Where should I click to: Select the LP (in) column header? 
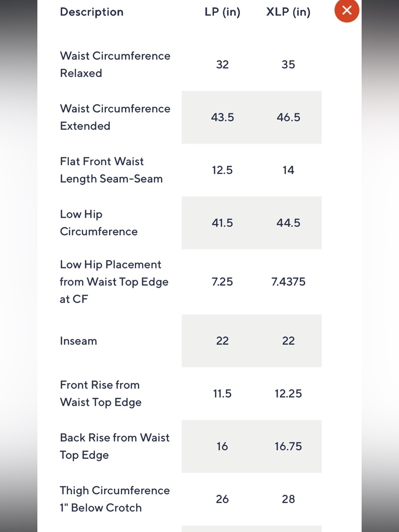pos(222,12)
